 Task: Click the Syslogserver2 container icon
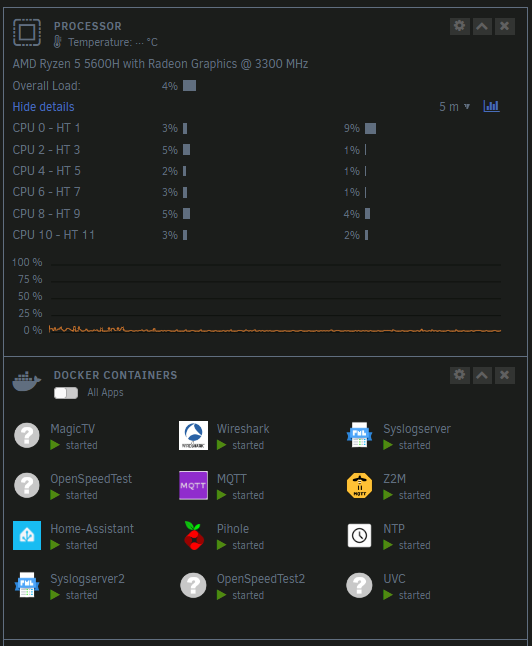point(27,585)
